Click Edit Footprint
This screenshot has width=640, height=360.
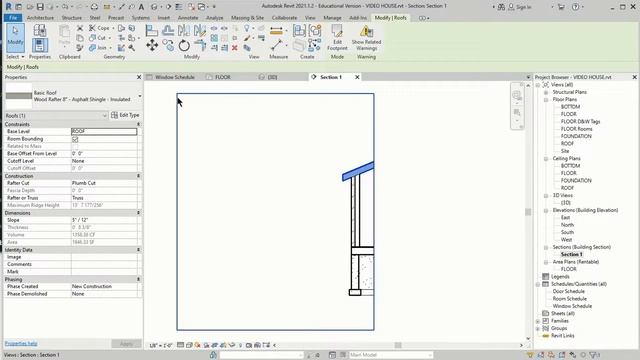click(337, 38)
